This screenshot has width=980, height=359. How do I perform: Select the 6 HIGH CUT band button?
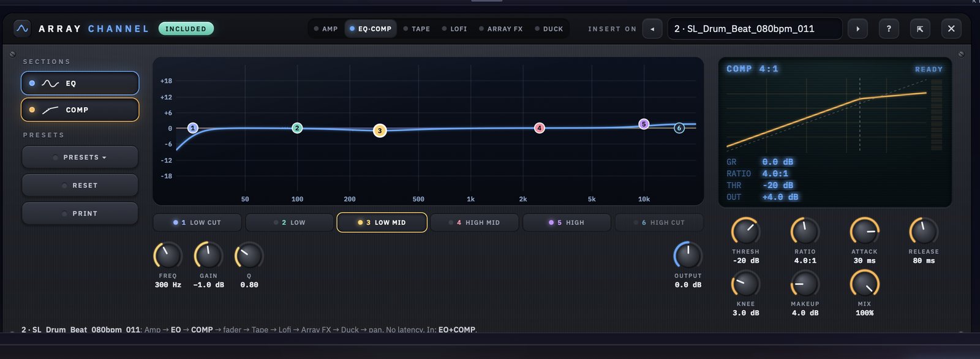pos(659,222)
